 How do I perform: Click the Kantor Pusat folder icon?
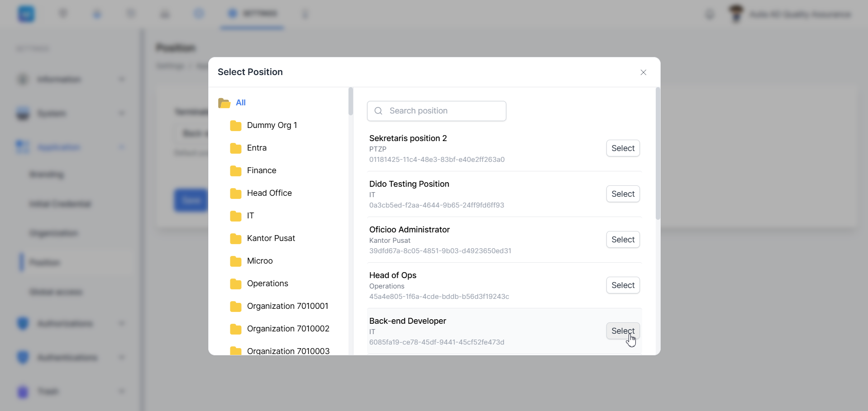(236, 239)
